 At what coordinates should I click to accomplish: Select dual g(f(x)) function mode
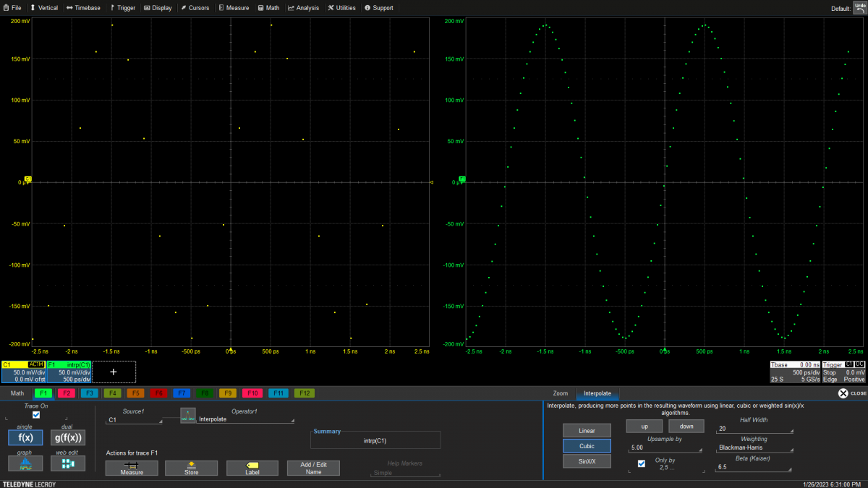point(68,437)
